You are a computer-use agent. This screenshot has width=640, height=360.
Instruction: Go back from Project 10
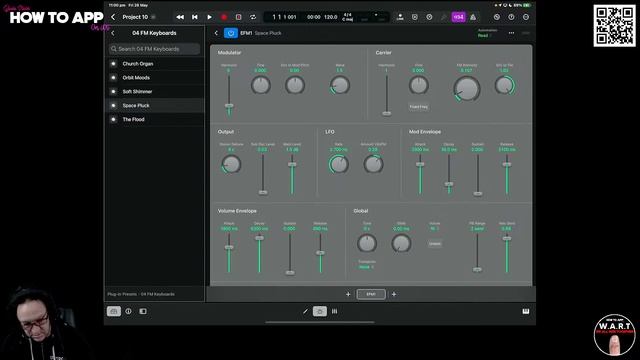[113, 17]
